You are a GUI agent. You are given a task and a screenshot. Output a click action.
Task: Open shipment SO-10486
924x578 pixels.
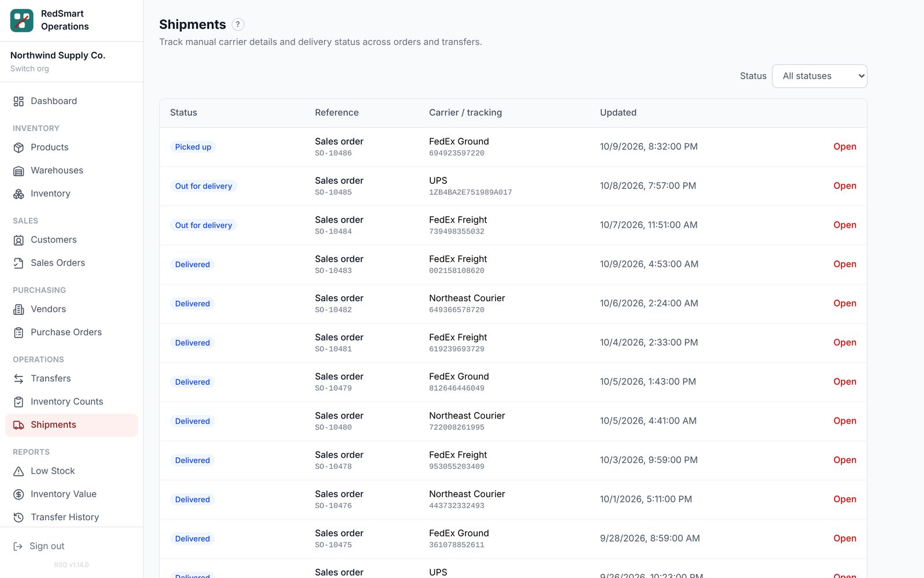[844, 147]
